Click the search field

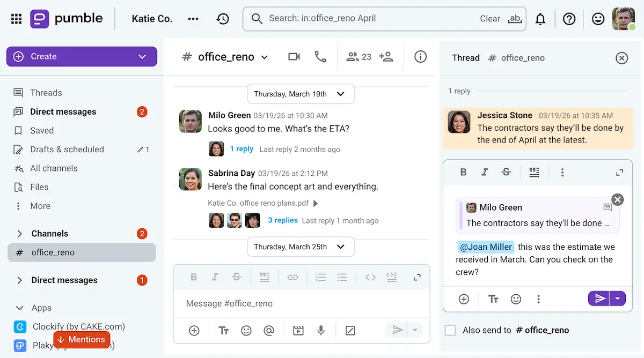[384, 19]
